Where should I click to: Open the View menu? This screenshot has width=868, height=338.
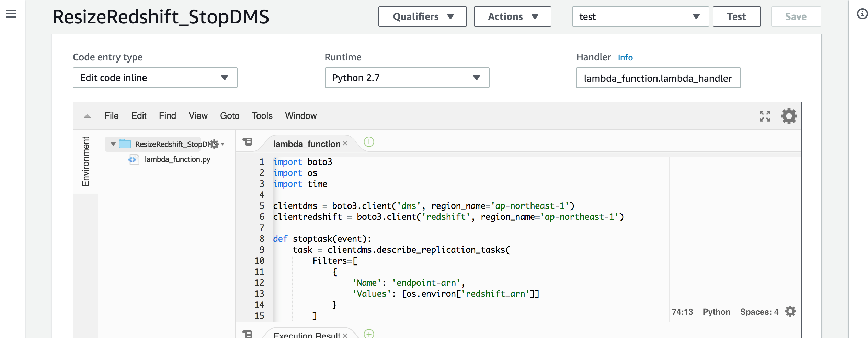198,116
